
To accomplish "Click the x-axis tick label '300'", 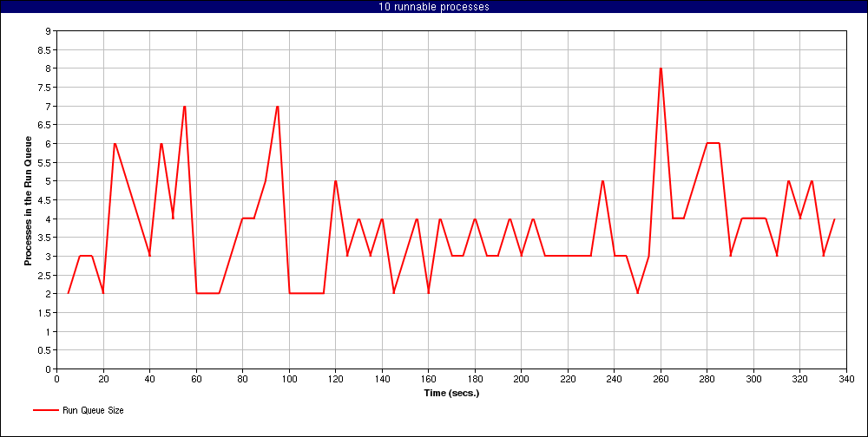I will coord(753,380).
